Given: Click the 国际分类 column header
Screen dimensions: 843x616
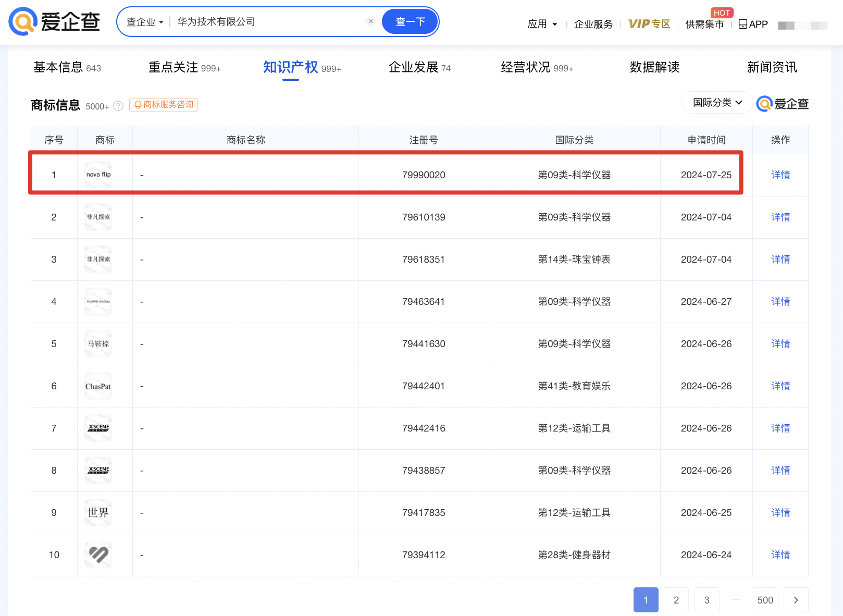Looking at the screenshot, I should pos(574,140).
